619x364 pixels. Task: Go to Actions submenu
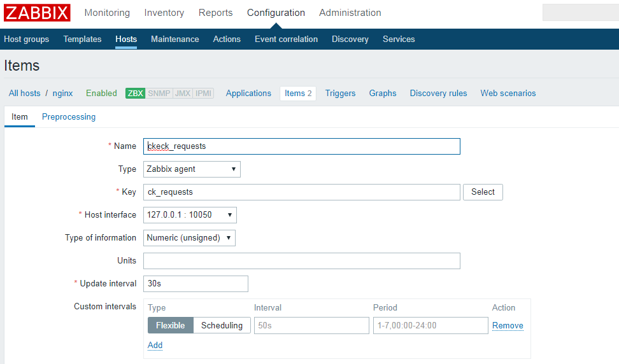click(227, 39)
